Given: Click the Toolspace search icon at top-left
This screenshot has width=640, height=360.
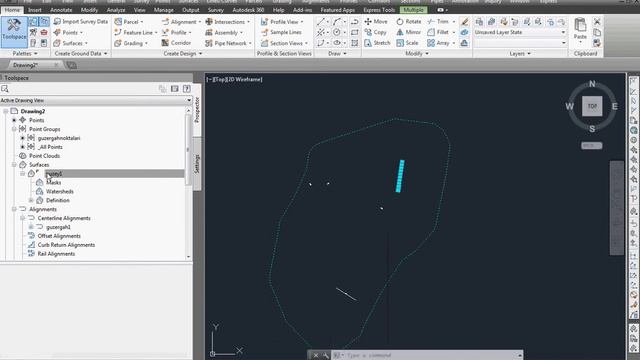Looking at the screenshot, I should click(x=5, y=89).
